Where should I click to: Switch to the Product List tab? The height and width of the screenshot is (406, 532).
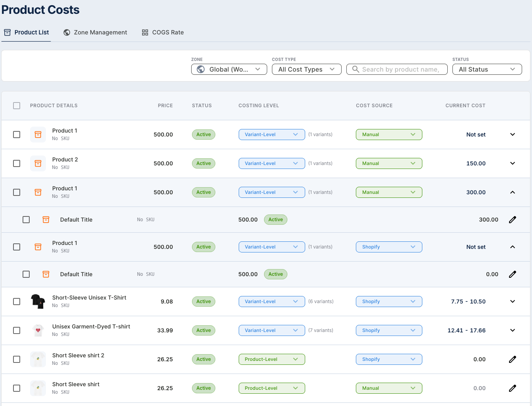(26, 32)
